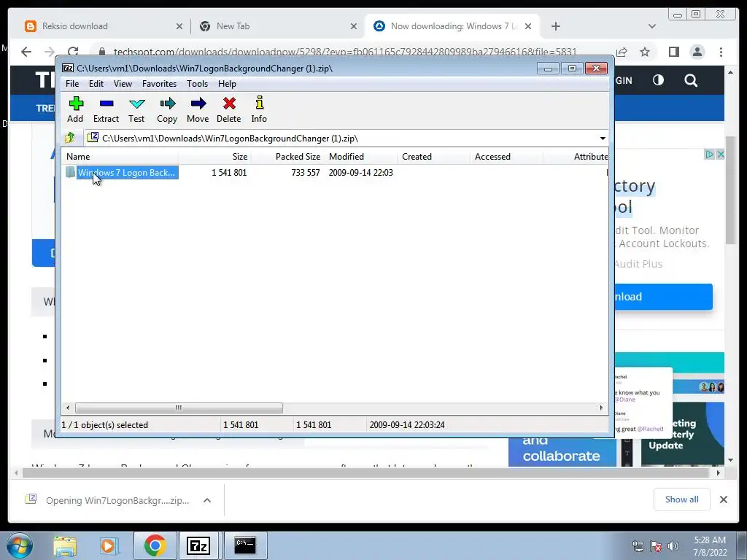Click the 7-Zip horizontal scrollbar thumb

[179, 408]
